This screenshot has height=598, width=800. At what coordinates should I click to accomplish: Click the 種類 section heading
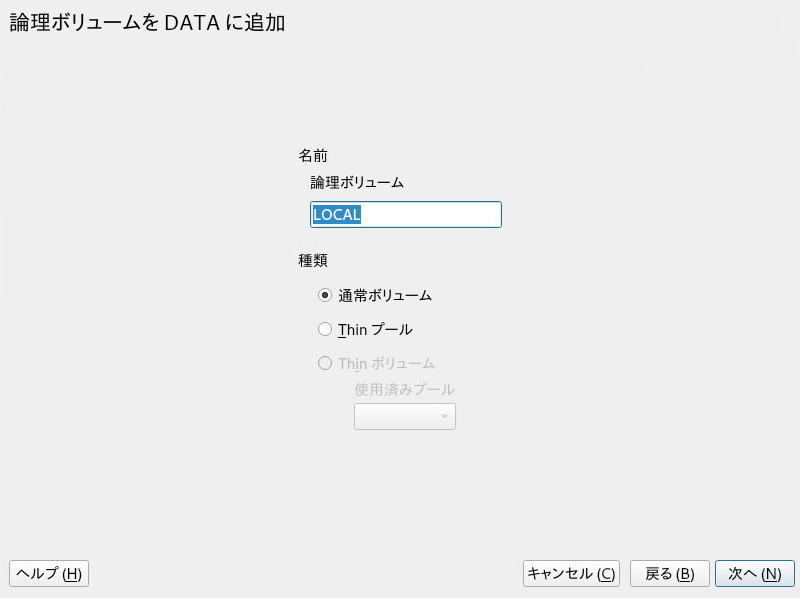313,260
